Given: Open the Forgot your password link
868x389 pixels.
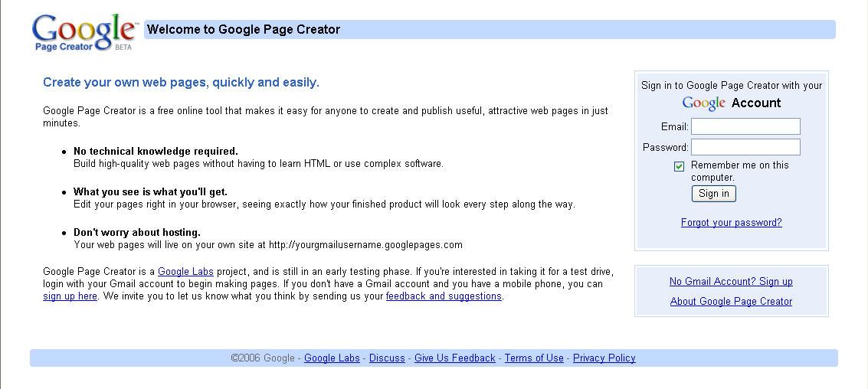Looking at the screenshot, I should click(732, 222).
